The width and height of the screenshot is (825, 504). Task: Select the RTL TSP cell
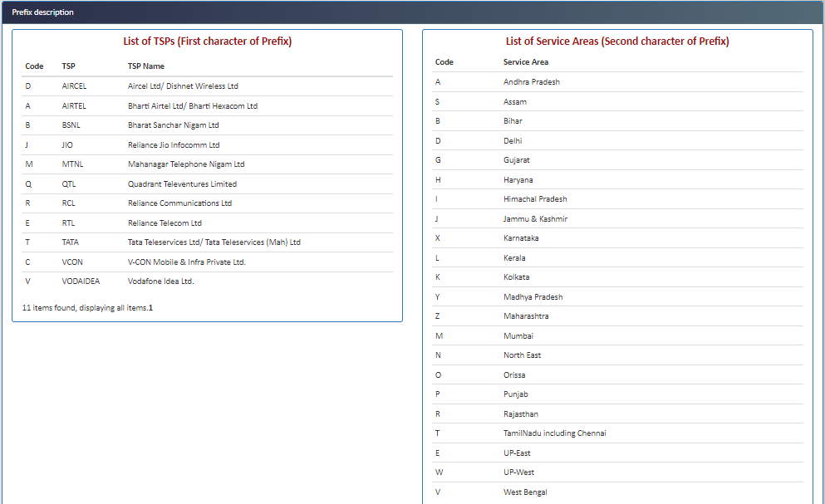pos(68,223)
